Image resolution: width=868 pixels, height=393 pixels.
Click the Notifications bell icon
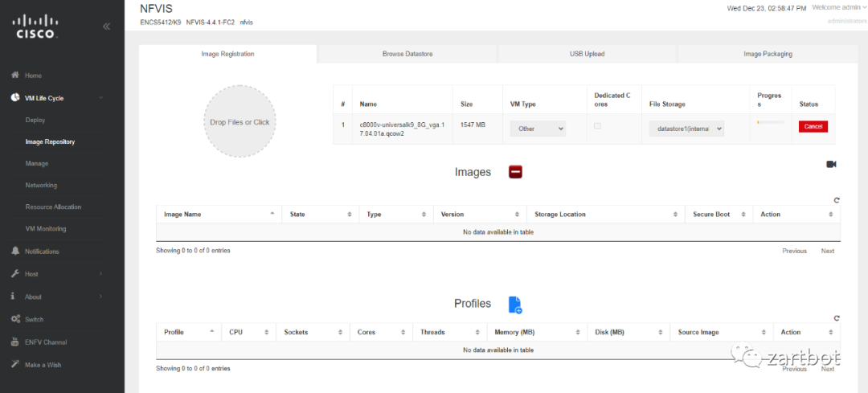pyautogui.click(x=15, y=251)
